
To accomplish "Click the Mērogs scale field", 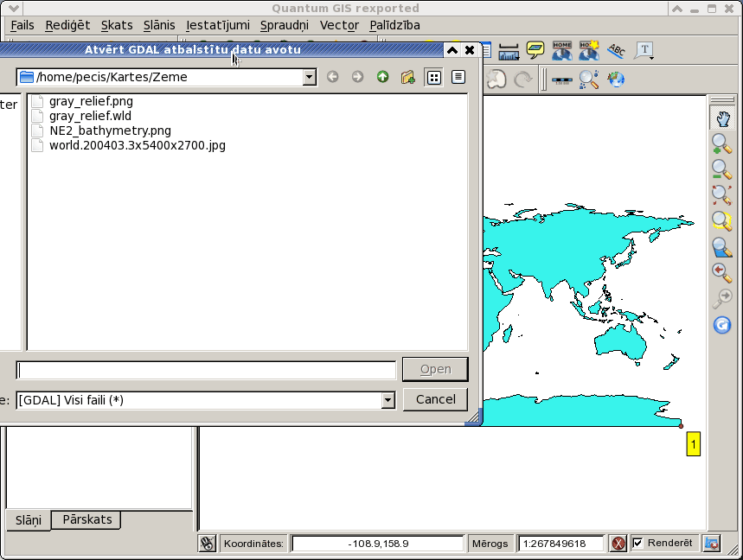I will (x=561, y=544).
